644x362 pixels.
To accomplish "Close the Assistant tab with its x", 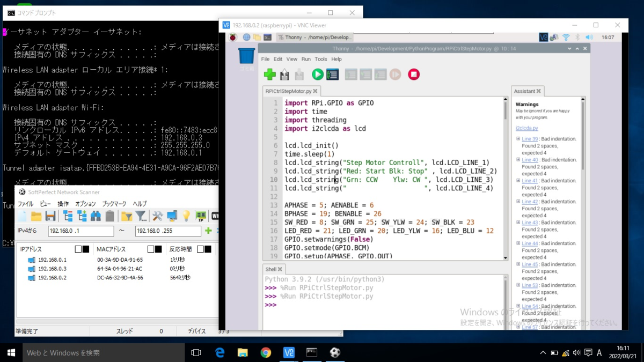I will pyautogui.click(x=538, y=91).
